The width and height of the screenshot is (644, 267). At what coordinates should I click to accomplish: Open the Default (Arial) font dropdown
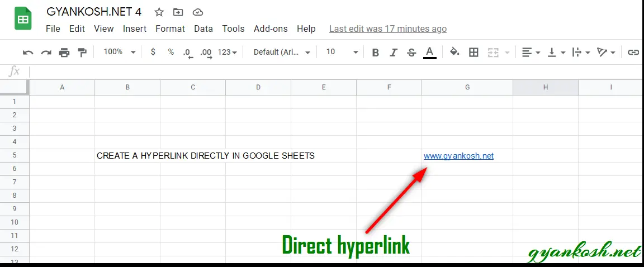tap(282, 52)
